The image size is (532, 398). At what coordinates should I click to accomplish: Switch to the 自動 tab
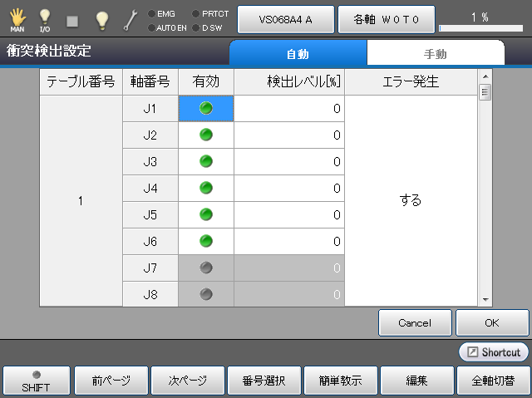click(x=298, y=54)
